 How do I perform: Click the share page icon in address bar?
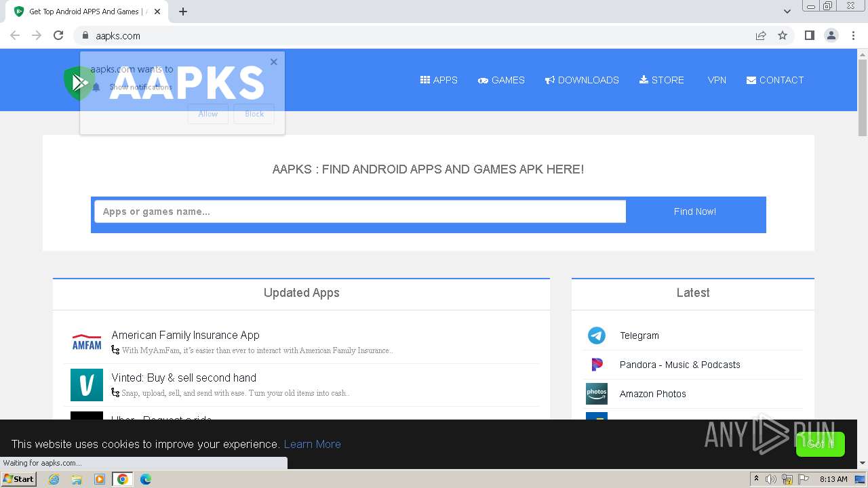click(x=761, y=36)
